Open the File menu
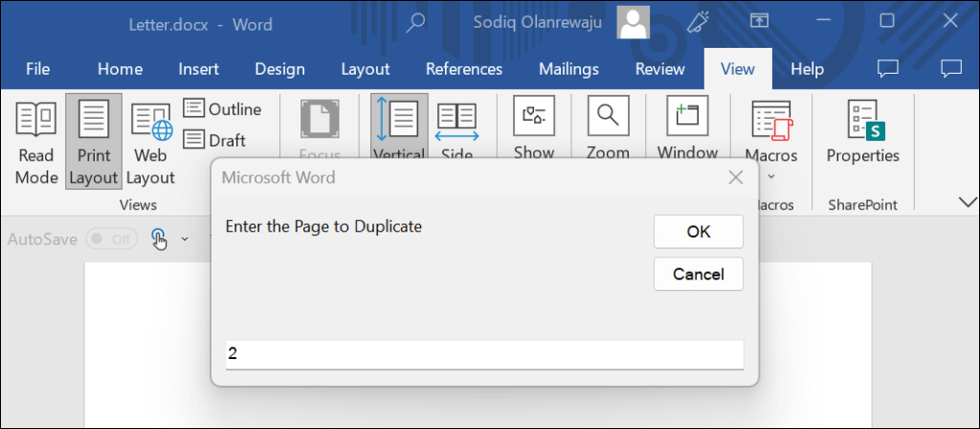980x429 pixels. (x=38, y=69)
